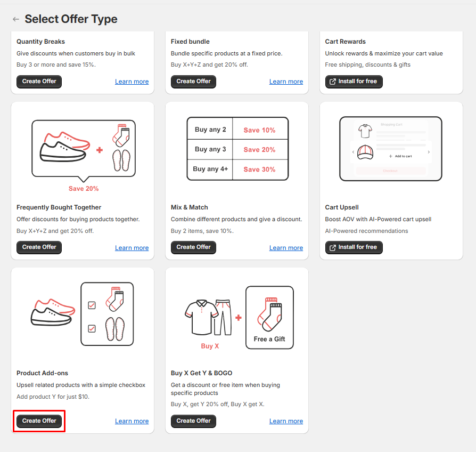This screenshot has width=476, height=452.
Task: Create a Product Add-ons offer
Action: pos(39,421)
